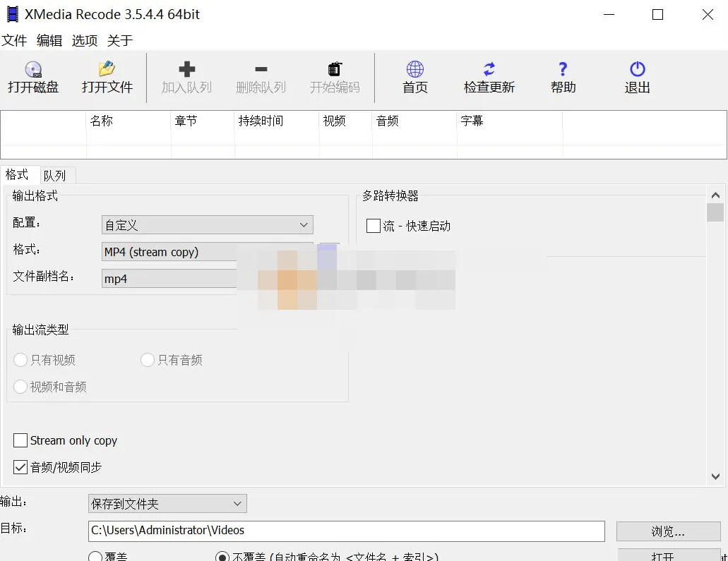Select the 视频和音频 radio button
The width and height of the screenshot is (728, 561).
[x=20, y=387]
